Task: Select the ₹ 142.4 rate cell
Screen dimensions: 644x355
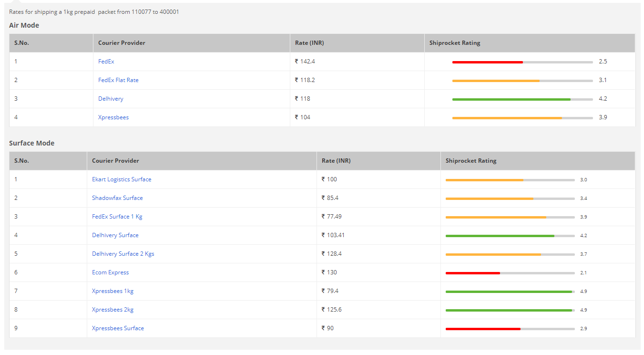Action: pos(357,62)
